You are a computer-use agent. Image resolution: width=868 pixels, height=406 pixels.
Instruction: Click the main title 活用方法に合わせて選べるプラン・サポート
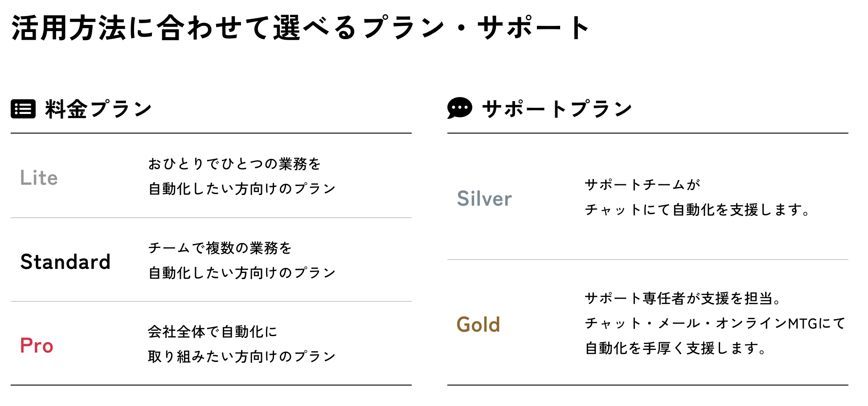301,28
